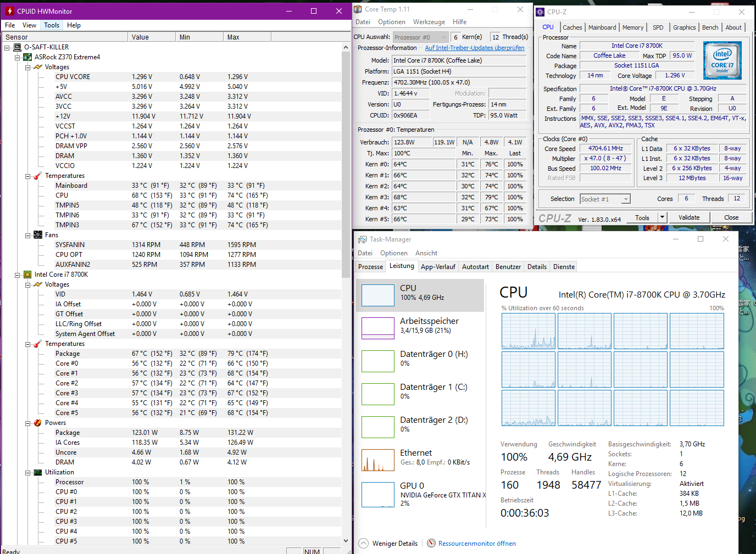Switch to the Memory tab in CPU-Z
The height and width of the screenshot is (554, 756).
633,27
